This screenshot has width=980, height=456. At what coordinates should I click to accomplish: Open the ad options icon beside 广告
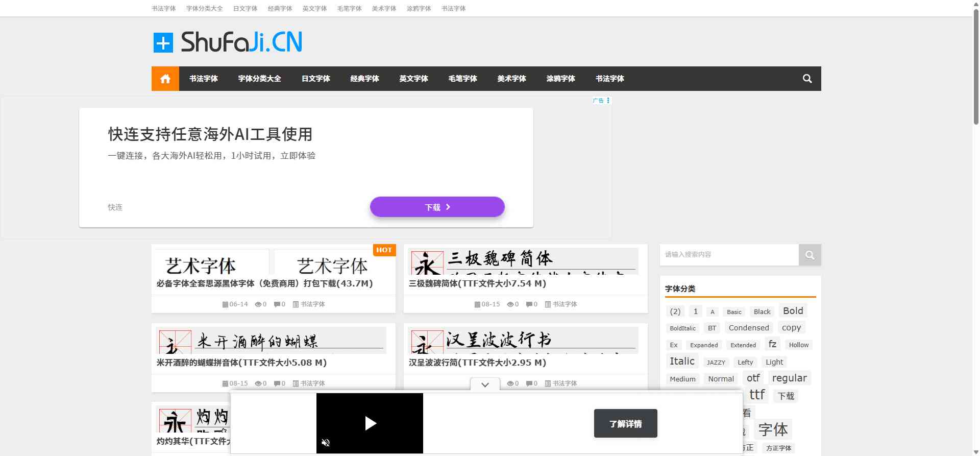(x=608, y=101)
